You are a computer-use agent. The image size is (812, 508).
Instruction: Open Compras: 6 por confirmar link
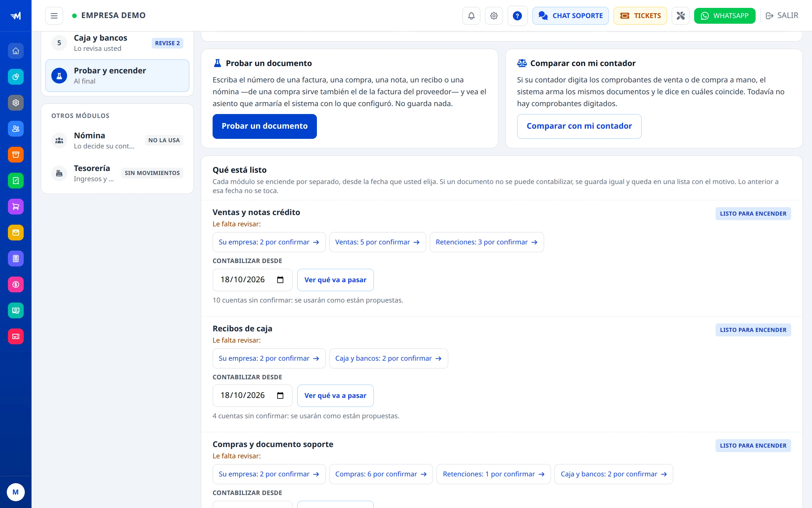[381, 474]
